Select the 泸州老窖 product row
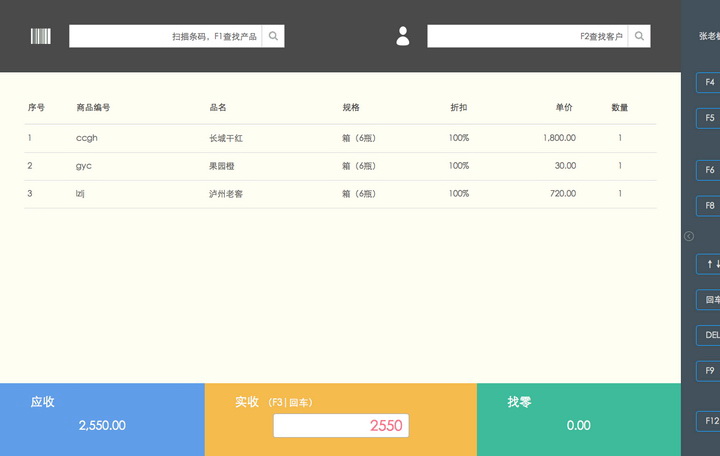The width and height of the screenshot is (720, 456). click(340, 194)
